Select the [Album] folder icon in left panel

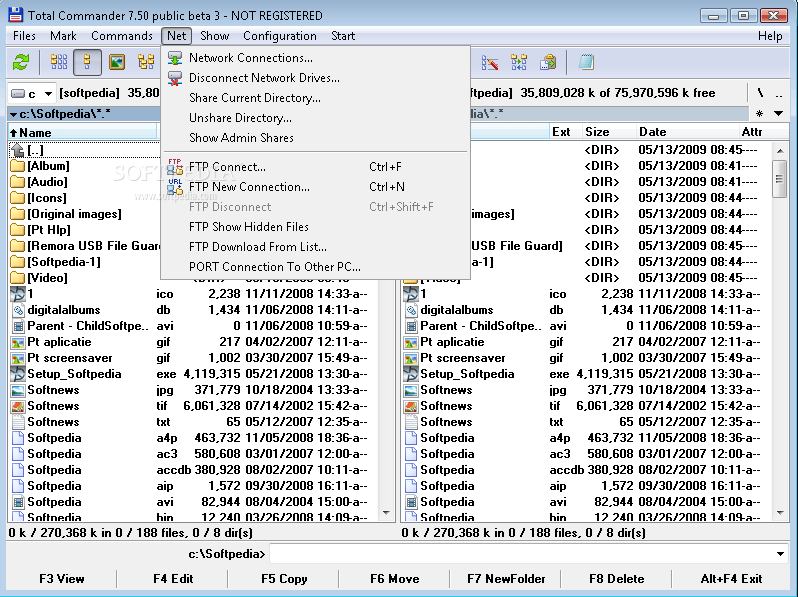pyautogui.click(x=18, y=166)
